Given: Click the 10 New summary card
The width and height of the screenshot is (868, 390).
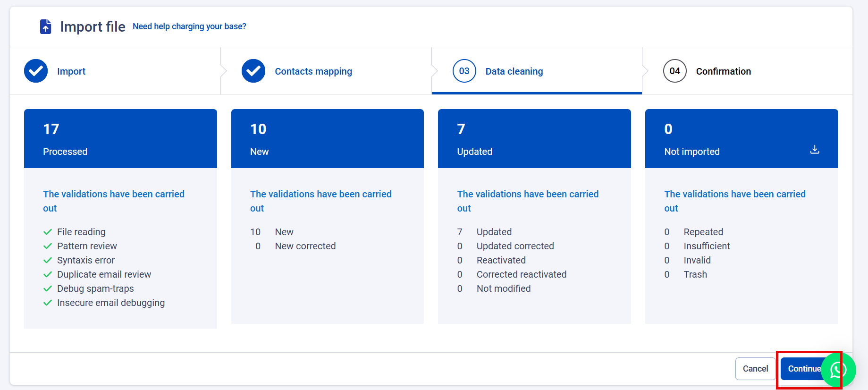Looking at the screenshot, I should [x=327, y=139].
